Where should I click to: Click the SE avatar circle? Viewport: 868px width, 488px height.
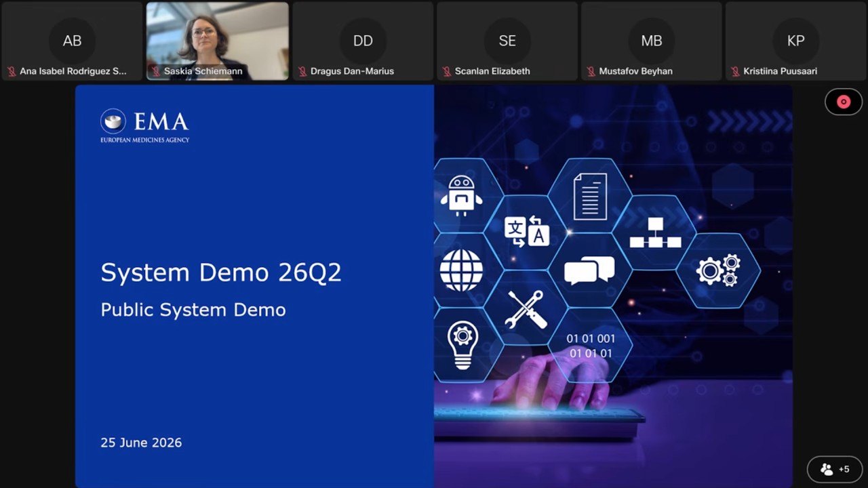point(507,41)
